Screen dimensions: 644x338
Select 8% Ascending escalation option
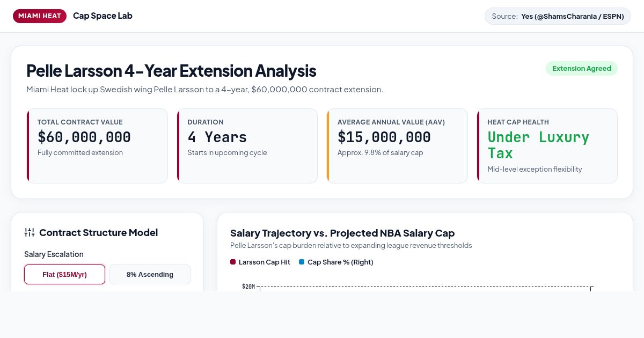pyautogui.click(x=150, y=274)
